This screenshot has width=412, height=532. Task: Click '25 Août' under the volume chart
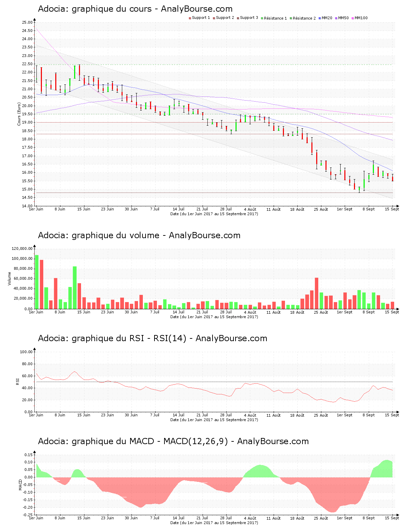click(321, 312)
